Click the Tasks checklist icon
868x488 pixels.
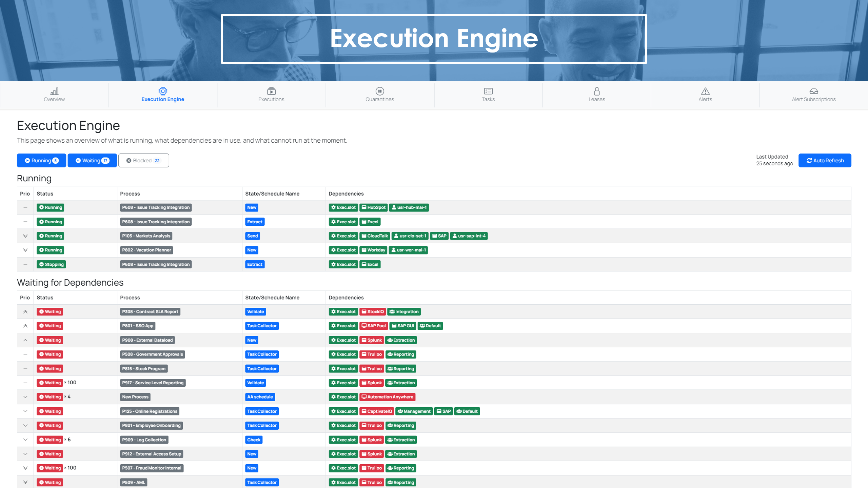(x=488, y=91)
